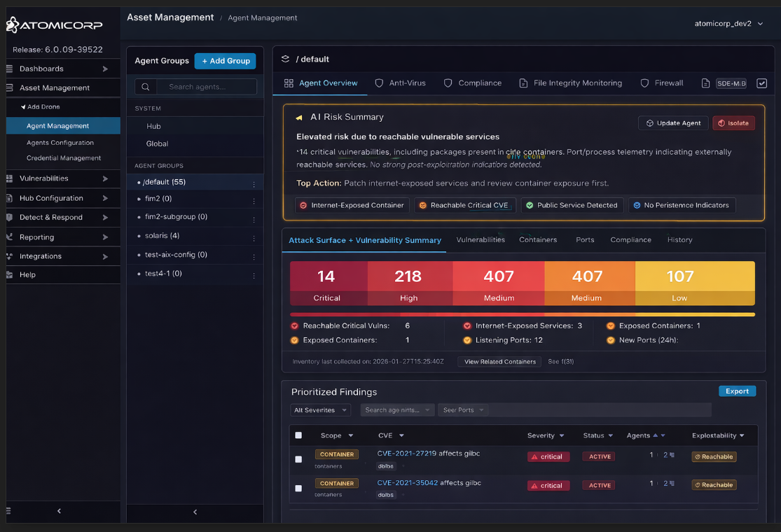Click the Reporting sidebar icon

[x=10, y=237]
